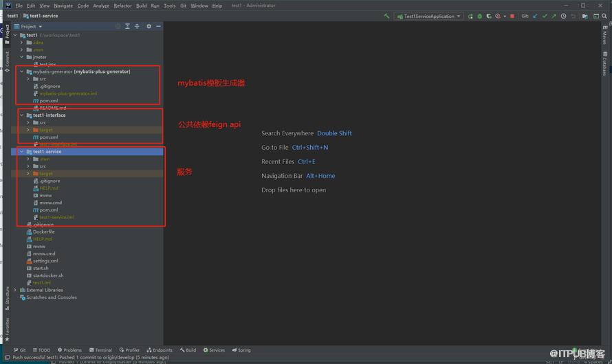Screen dimensions: 612x364
Task: Expand the src folder under test1-interface
Action: click(28, 122)
